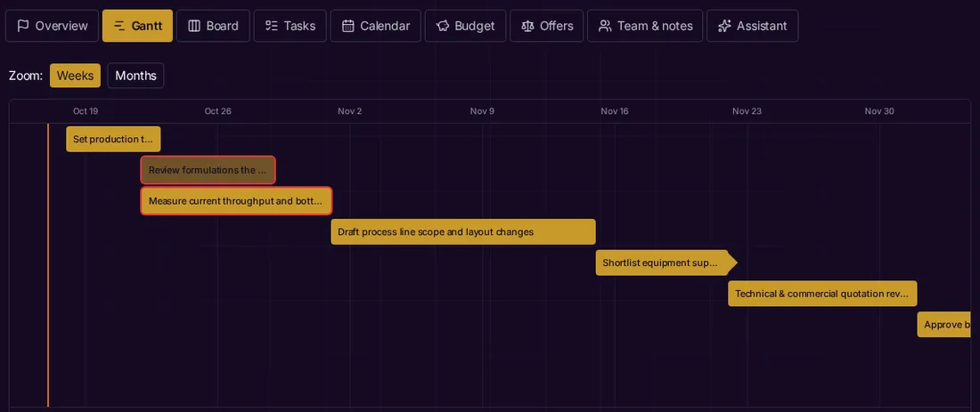Select the Gantt tab
Viewport: 980px width, 412px height.
tap(137, 26)
